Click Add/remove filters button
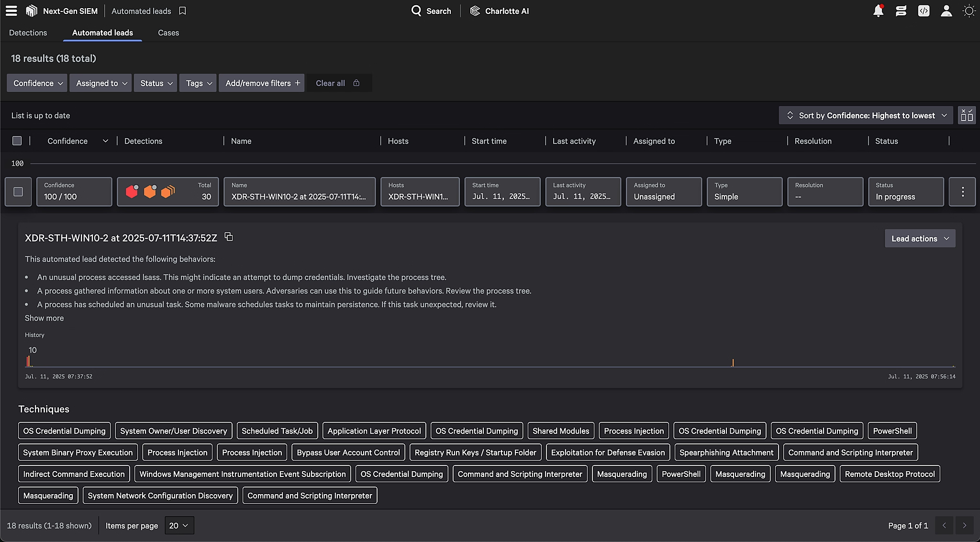980x542 pixels. pyautogui.click(x=262, y=83)
